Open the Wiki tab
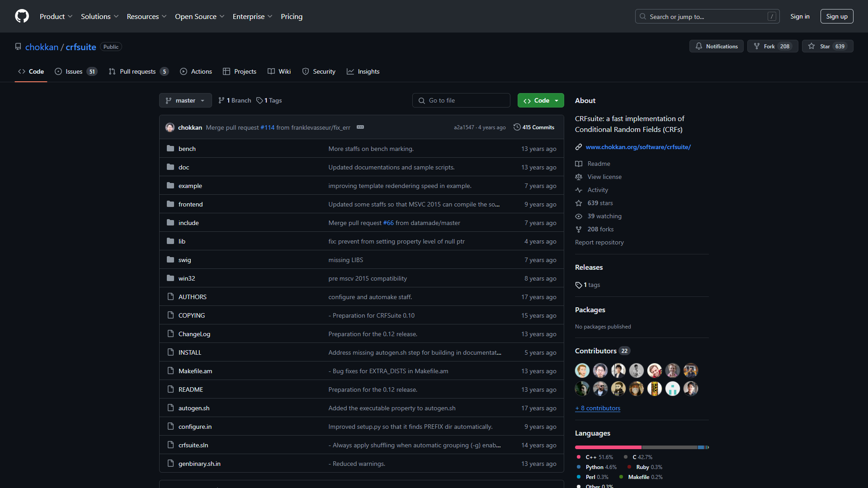 [x=279, y=71]
